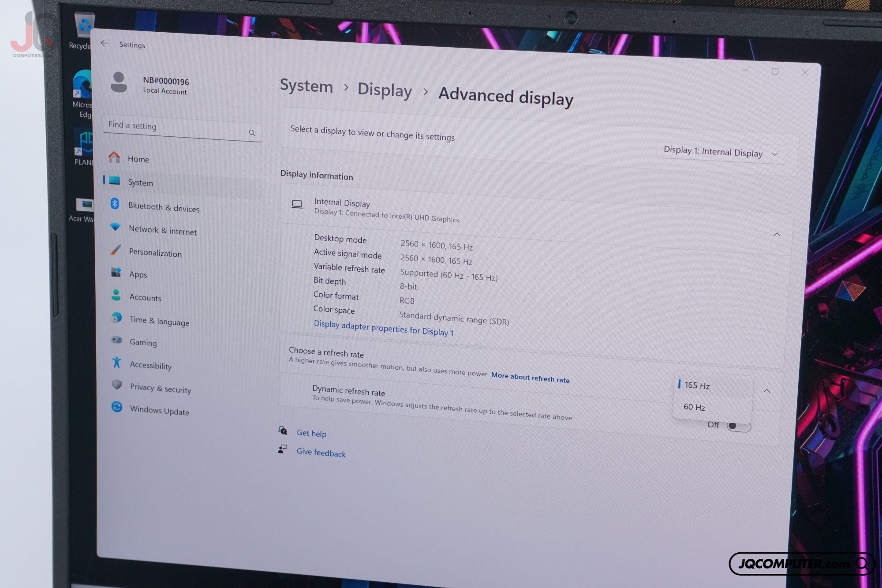Viewport: 882px width, 588px height.
Task: Click the Get help headset icon
Action: tap(283, 430)
